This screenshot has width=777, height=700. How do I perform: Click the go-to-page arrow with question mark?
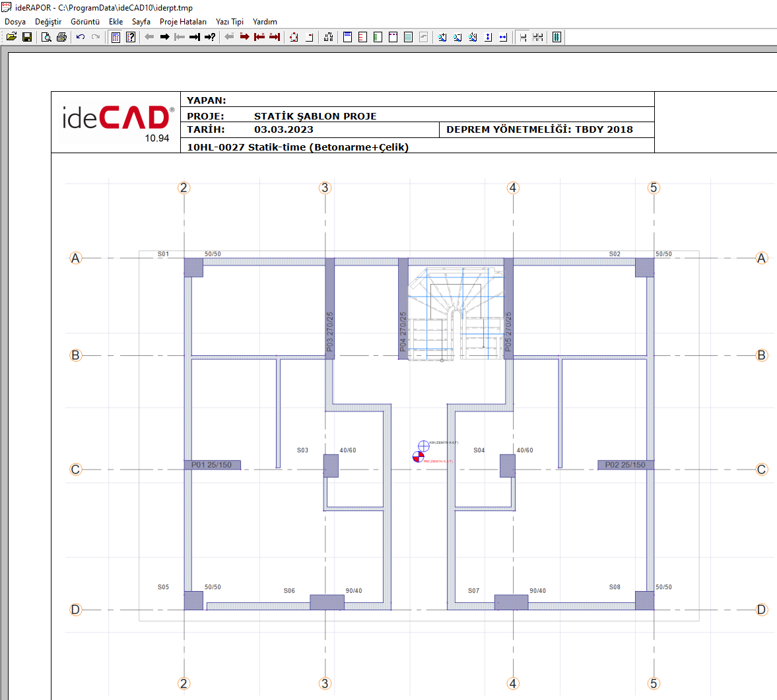(x=210, y=37)
